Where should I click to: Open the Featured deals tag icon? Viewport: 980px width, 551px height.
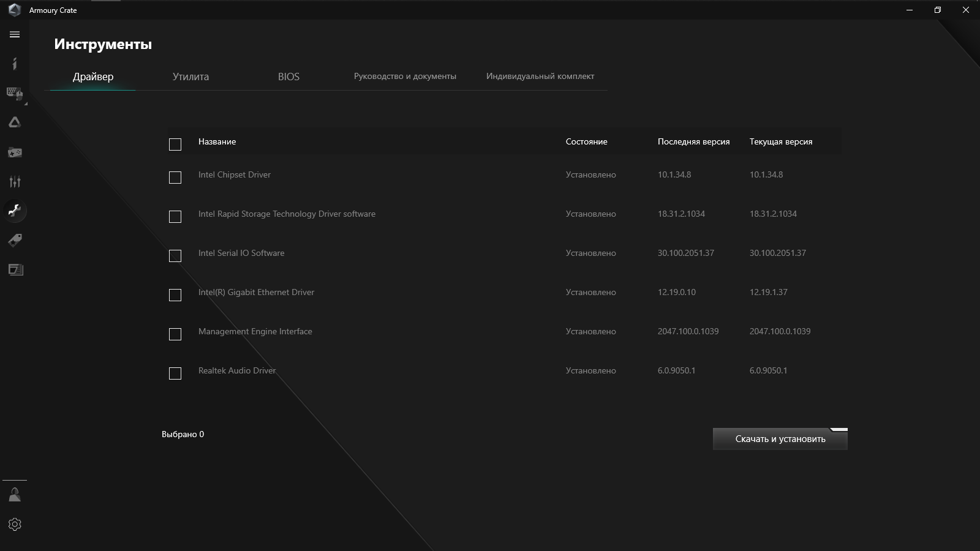(15, 240)
